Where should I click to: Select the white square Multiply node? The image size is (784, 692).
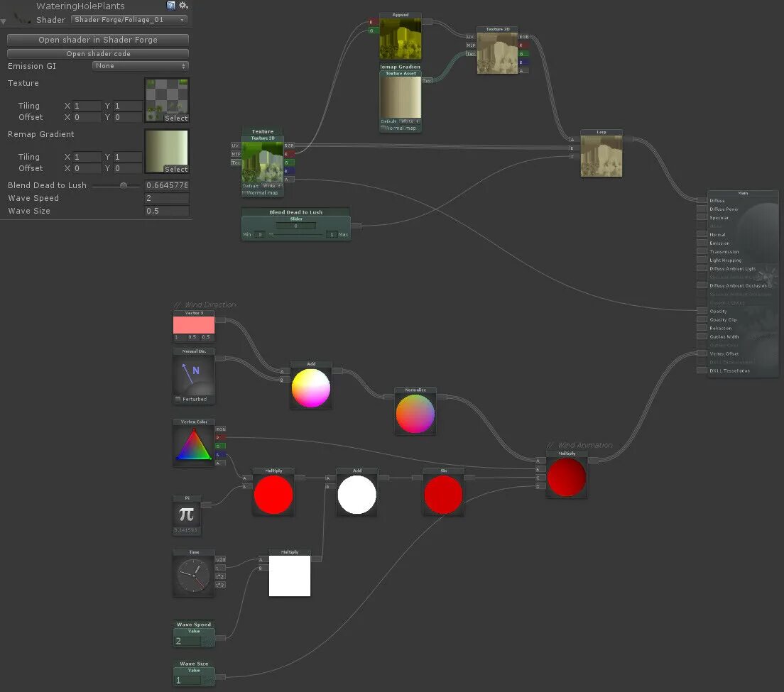[290, 576]
